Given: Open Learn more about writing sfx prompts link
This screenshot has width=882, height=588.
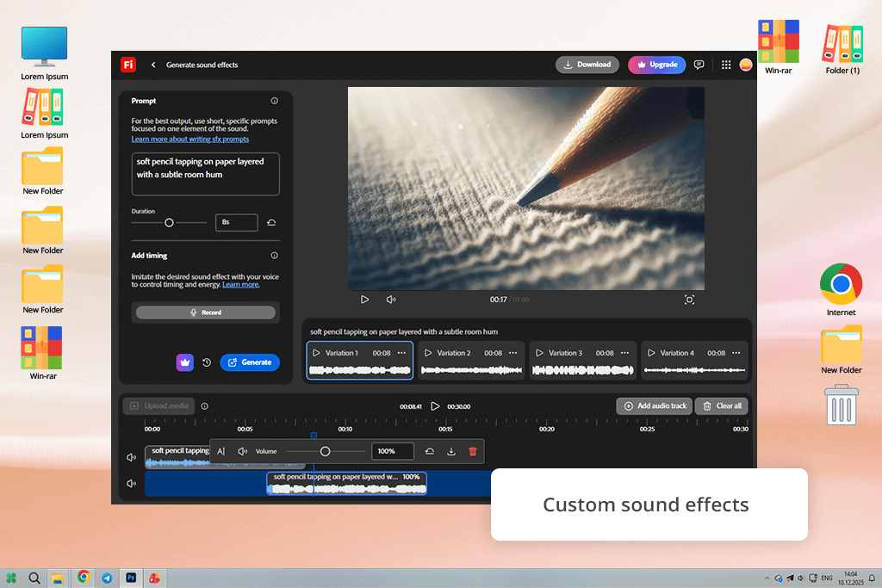Looking at the screenshot, I should pyautogui.click(x=190, y=139).
